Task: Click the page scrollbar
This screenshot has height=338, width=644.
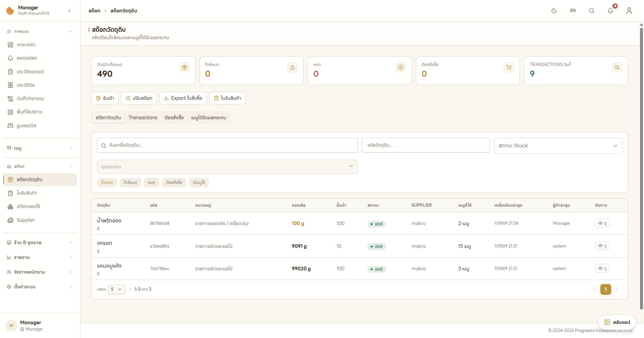Action: (x=641, y=167)
